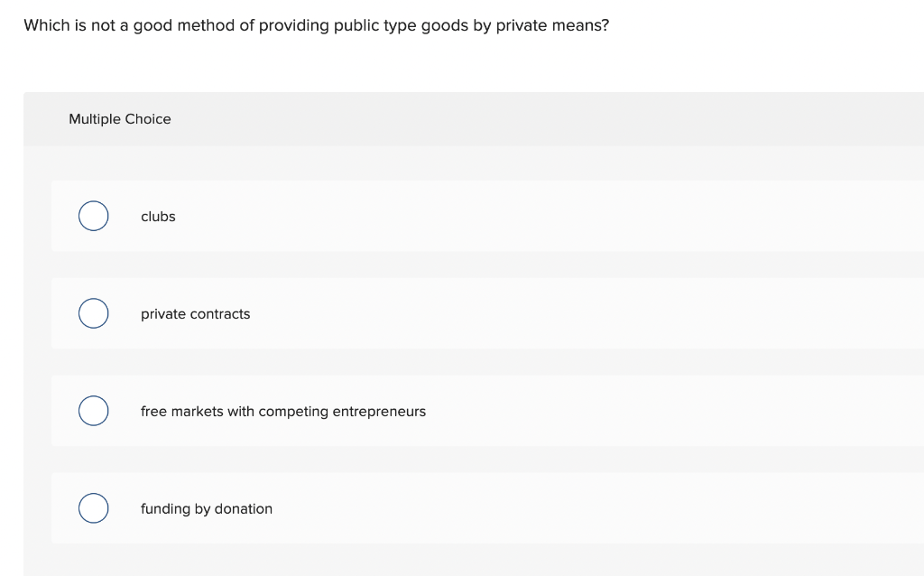Click the "private contracts" answer label
Screen dimensions: 924x576
pyautogui.click(x=195, y=314)
